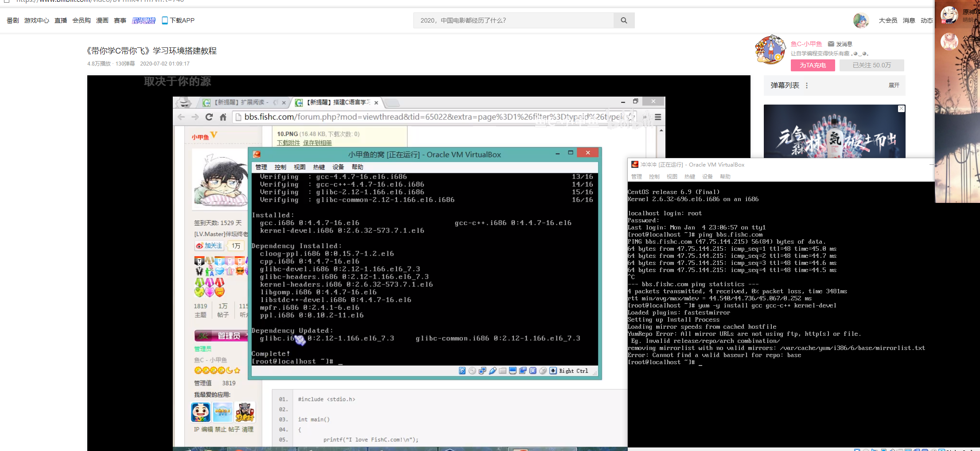Open the hamburger menu in inner Chrome browser
The width and height of the screenshot is (980, 451).
coord(658,117)
